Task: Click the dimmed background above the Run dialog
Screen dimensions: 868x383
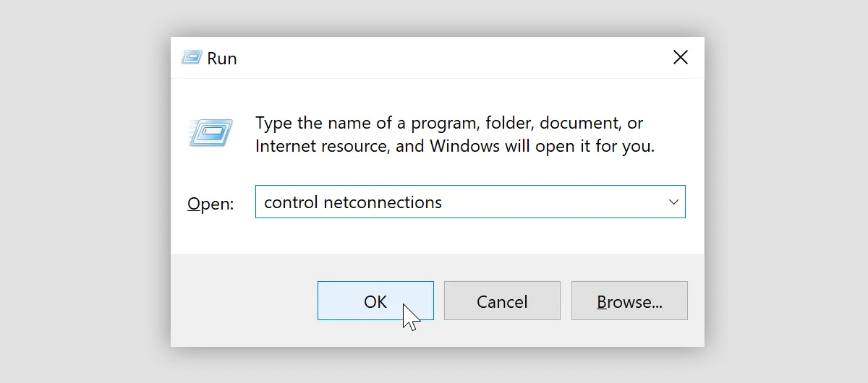Action: [434, 16]
